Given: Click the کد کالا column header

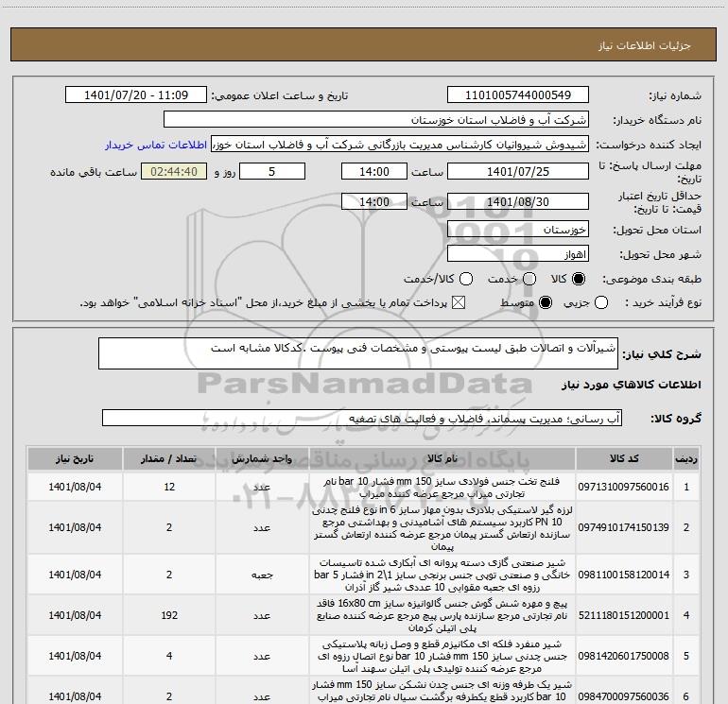Looking at the screenshot, I should [624, 458].
